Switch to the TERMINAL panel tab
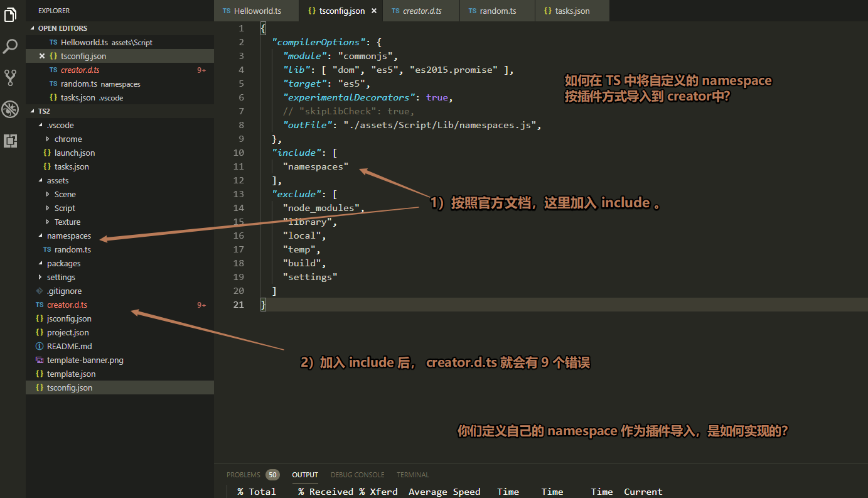868x498 pixels. click(412, 475)
